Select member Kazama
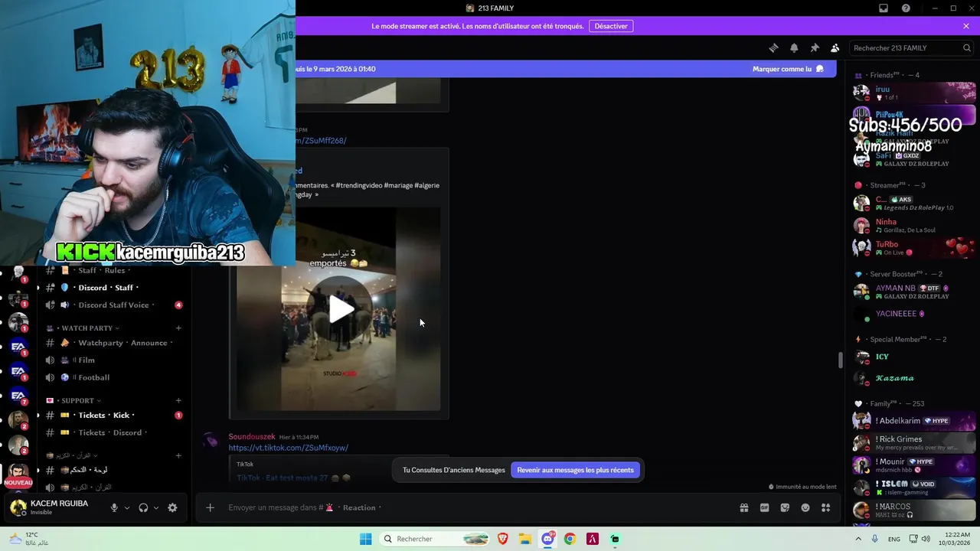The height and width of the screenshot is (551, 980). click(x=913, y=378)
